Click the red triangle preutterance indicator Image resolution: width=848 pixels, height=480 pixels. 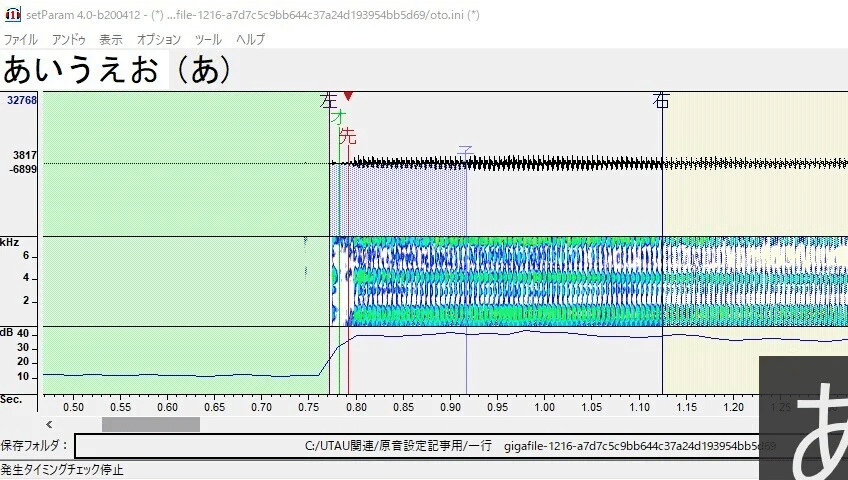pos(348,96)
